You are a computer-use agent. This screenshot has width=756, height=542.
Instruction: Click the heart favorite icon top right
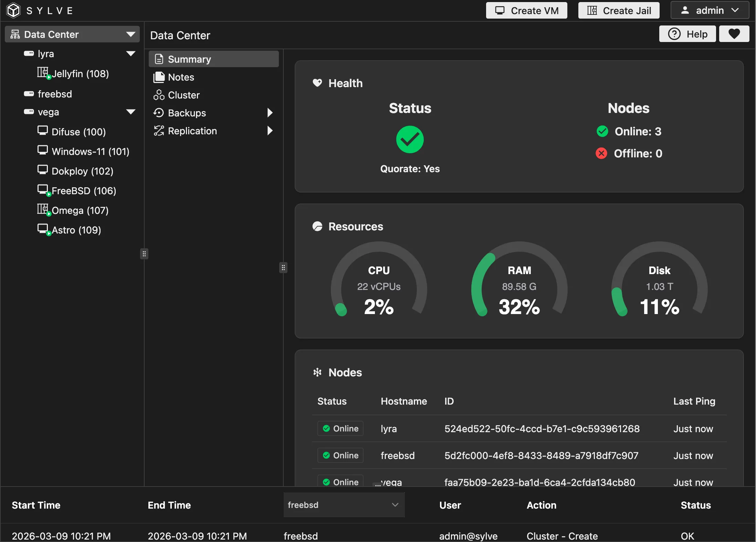[734, 34]
